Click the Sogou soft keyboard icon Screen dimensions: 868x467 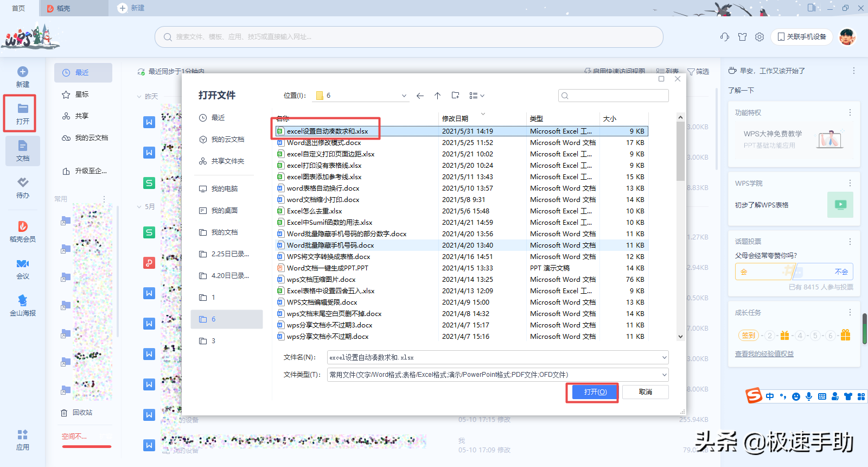822,396
